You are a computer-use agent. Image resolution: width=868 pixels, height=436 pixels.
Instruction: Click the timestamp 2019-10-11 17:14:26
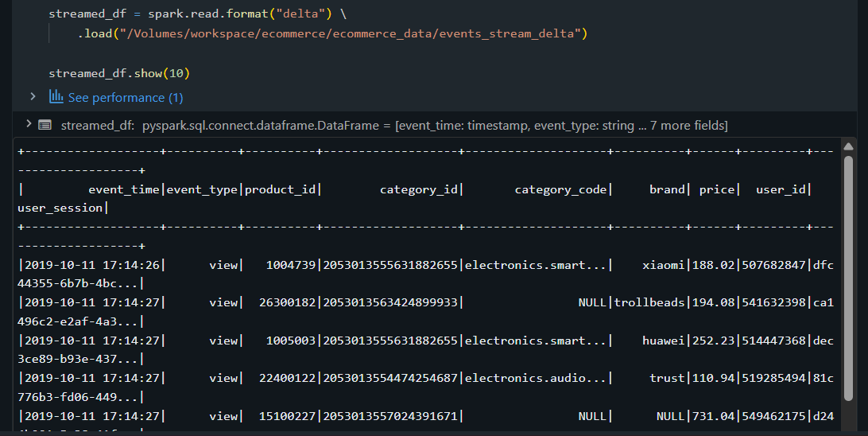pos(92,266)
